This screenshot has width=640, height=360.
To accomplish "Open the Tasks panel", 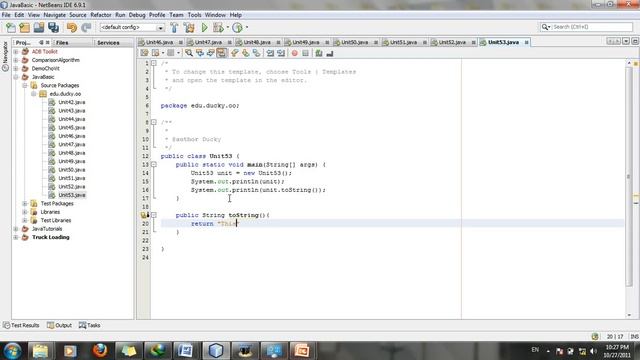I will click(90, 325).
